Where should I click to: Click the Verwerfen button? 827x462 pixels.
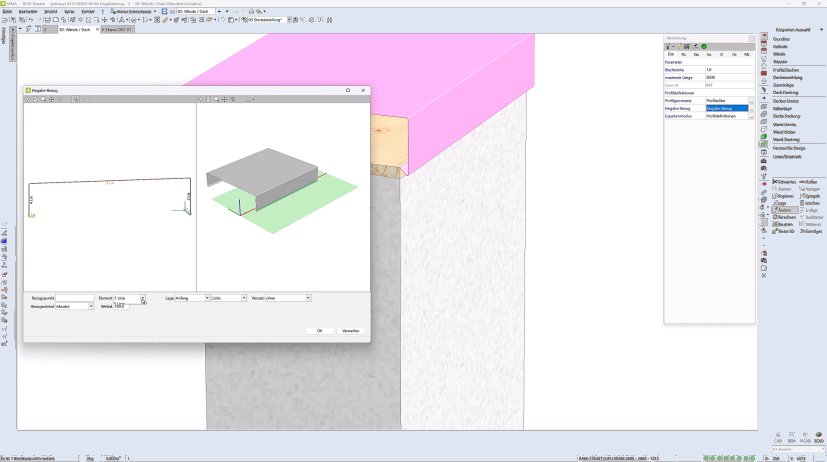tap(350, 330)
